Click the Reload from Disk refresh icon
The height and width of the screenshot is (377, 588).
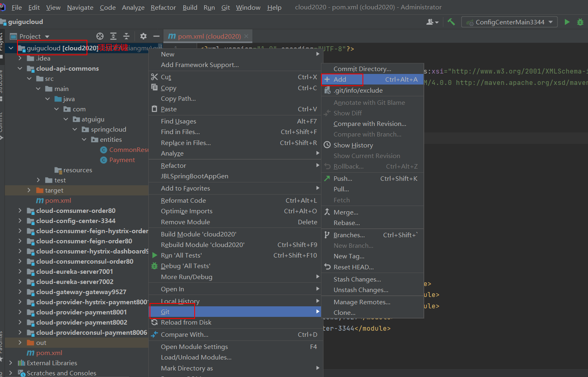tap(154, 322)
